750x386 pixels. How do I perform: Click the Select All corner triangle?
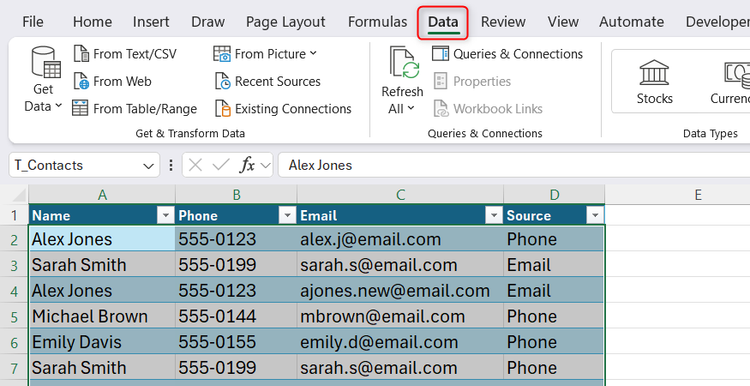[x=18, y=195]
